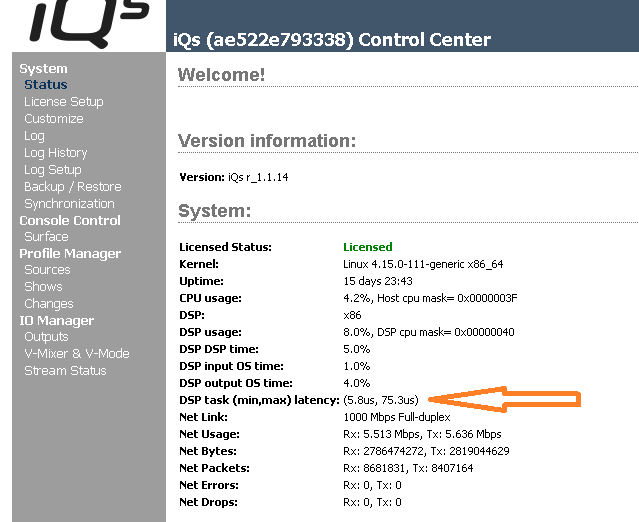Click the System section heading

coord(43,68)
